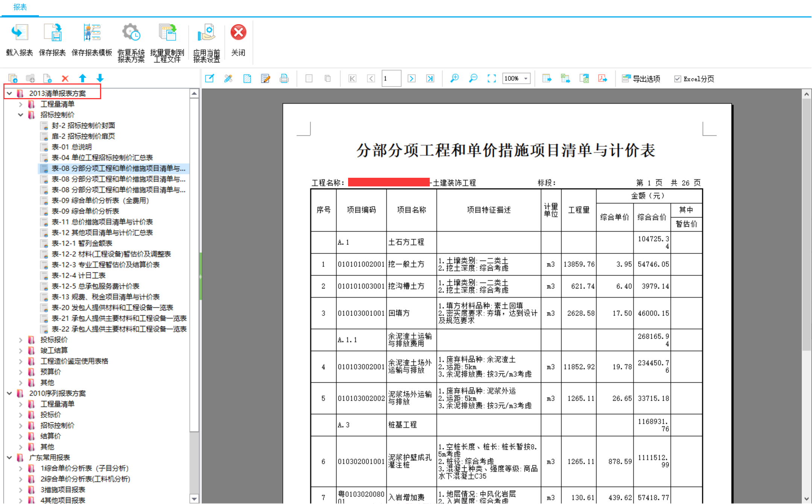Click the single page view icon
Image resolution: width=812 pixels, height=504 pixels.
coord(309,79)
